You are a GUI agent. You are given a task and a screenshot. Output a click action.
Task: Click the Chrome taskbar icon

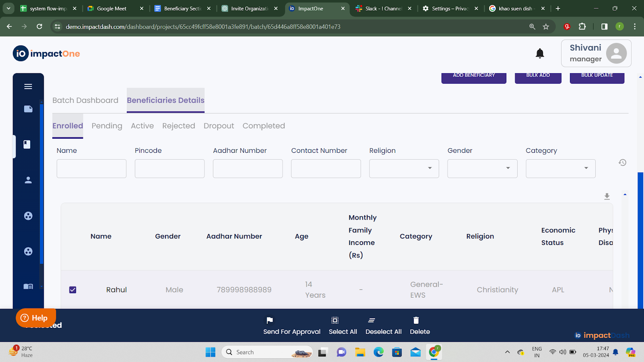tap(434, 352)
